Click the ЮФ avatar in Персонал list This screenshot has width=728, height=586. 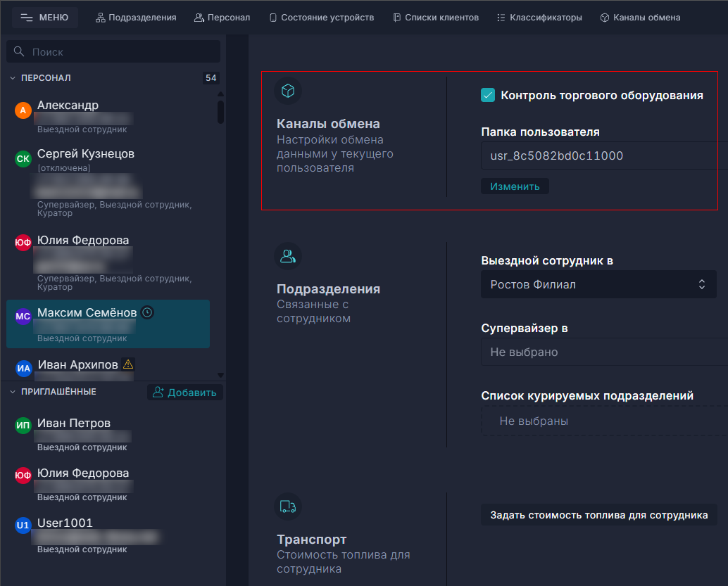23,242
